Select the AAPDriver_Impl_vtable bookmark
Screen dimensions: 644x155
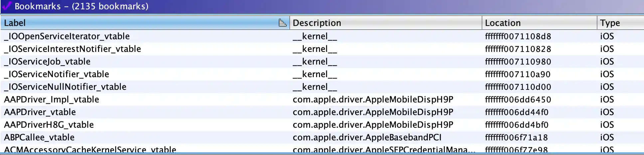(x=52, y=99)
